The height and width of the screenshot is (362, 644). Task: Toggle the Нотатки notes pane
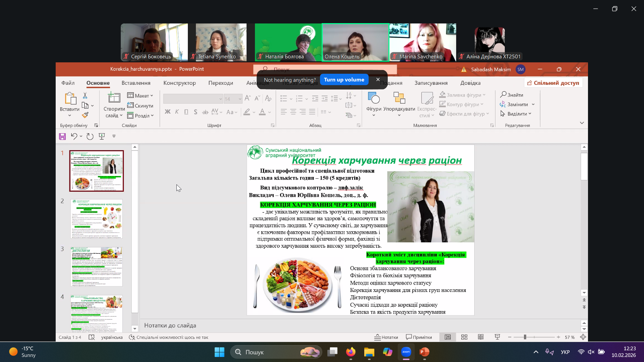[386, 337]
